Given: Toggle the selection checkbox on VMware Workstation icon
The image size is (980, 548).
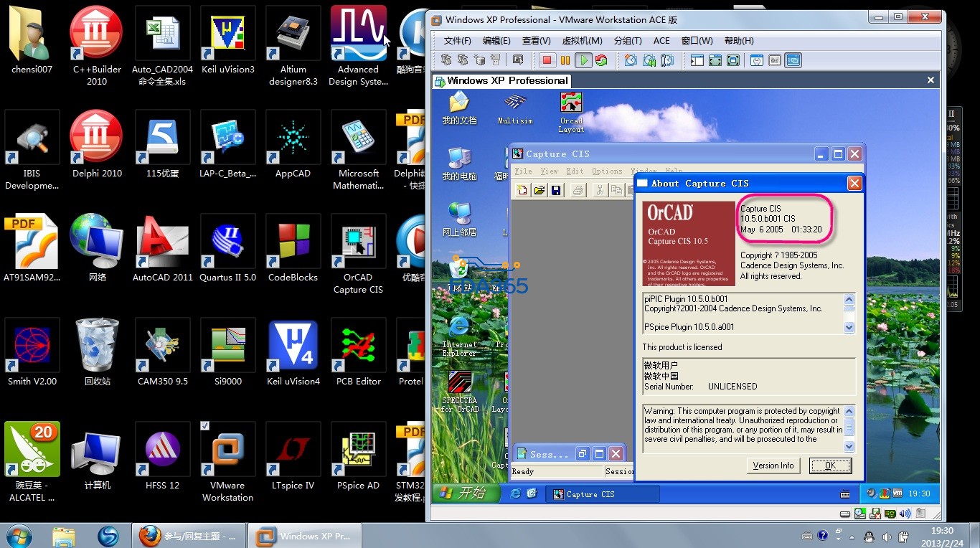Looking at the screenshot, I should coord(205,426).
